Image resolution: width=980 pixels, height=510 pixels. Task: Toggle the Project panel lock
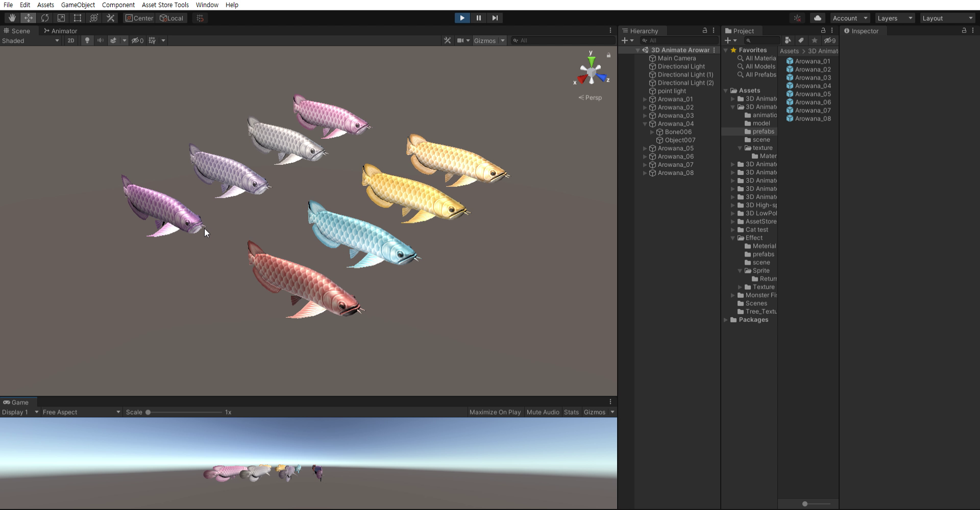click(x=823, y=31)
